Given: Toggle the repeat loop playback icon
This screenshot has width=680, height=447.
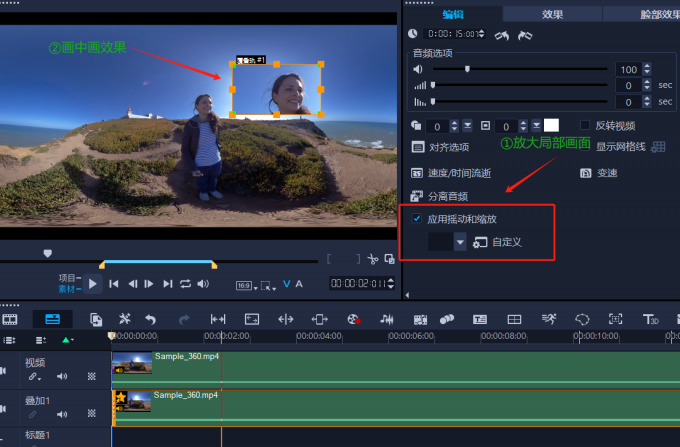Looking at the screenshot, I should [x=185, y=284].
